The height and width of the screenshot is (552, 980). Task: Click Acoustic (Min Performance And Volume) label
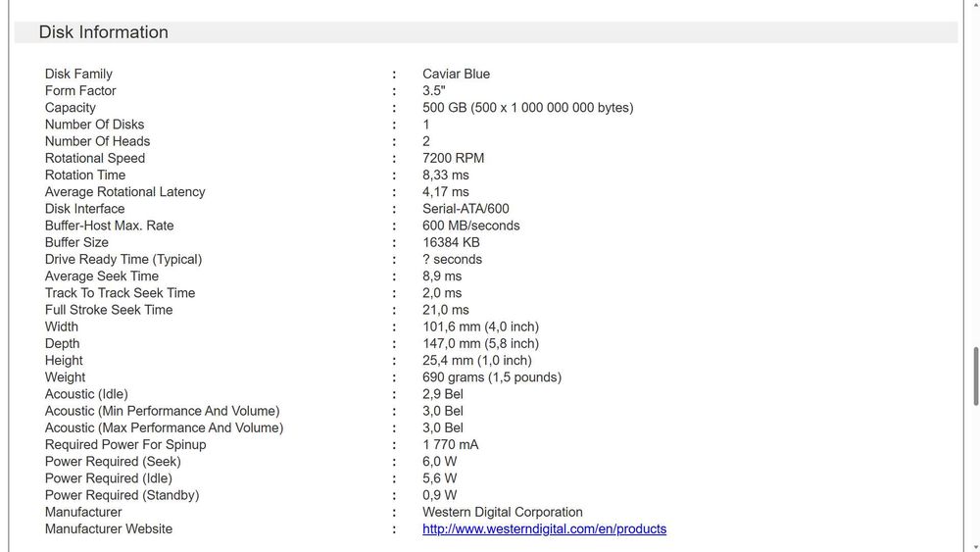point(163,412)
